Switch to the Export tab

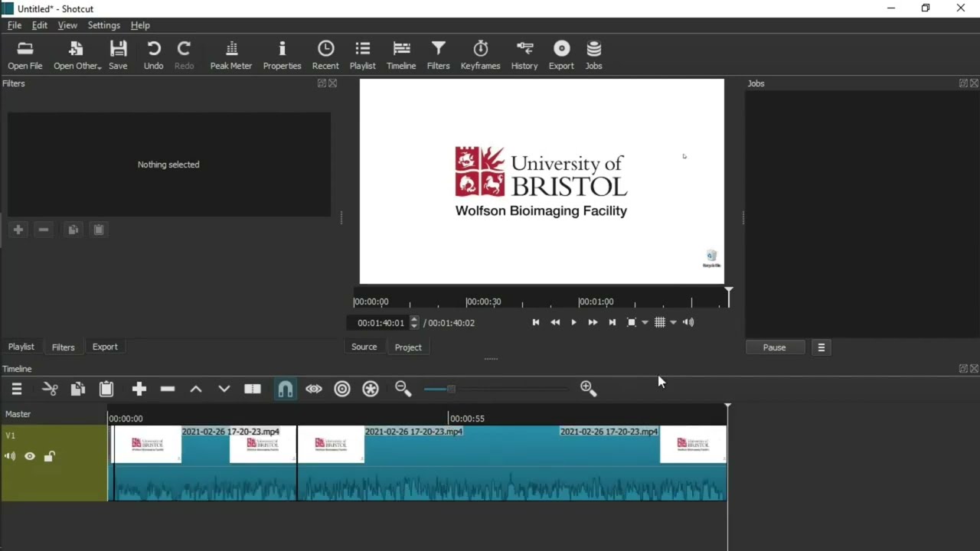(x=105, y=347)
